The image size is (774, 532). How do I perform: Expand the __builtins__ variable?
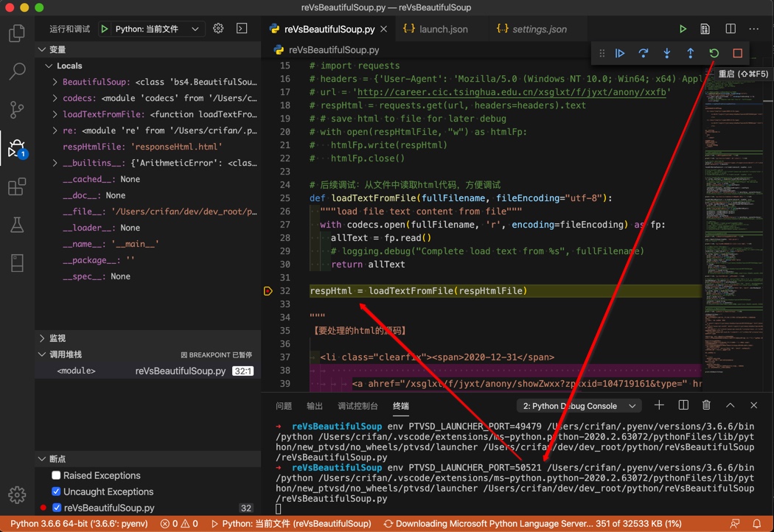tap(55, 163)
